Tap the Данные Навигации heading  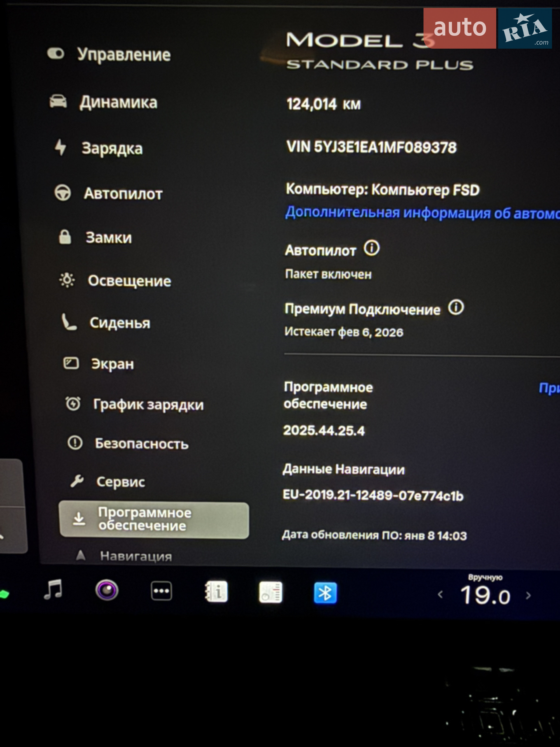343,469
